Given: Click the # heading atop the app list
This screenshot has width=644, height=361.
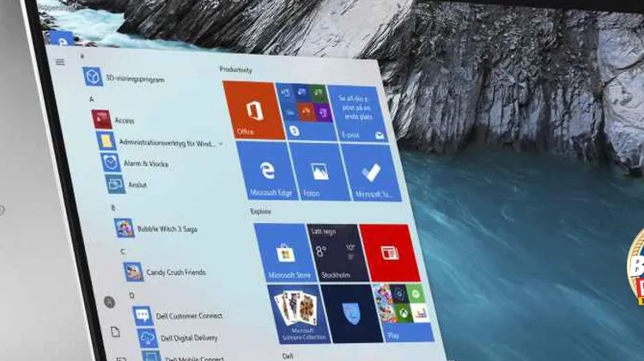Looking at the screenshot, I should click(82, 57).
